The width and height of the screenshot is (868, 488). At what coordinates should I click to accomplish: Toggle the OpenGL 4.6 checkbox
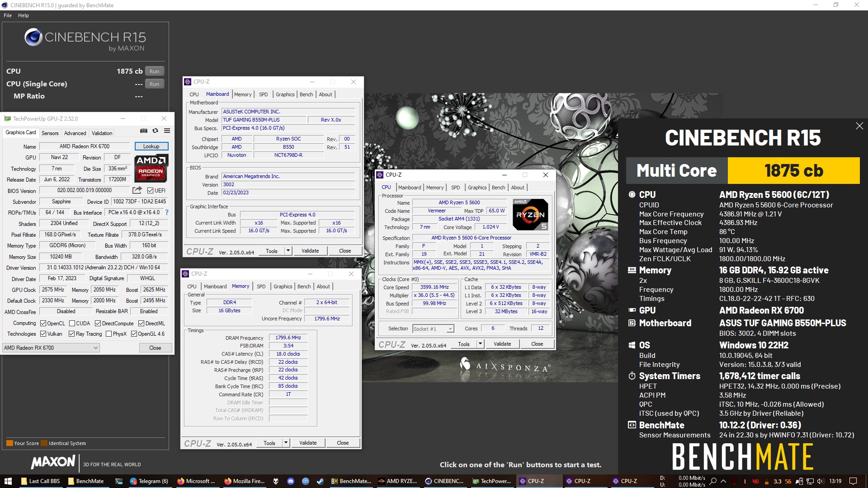[x=134, y=334]
